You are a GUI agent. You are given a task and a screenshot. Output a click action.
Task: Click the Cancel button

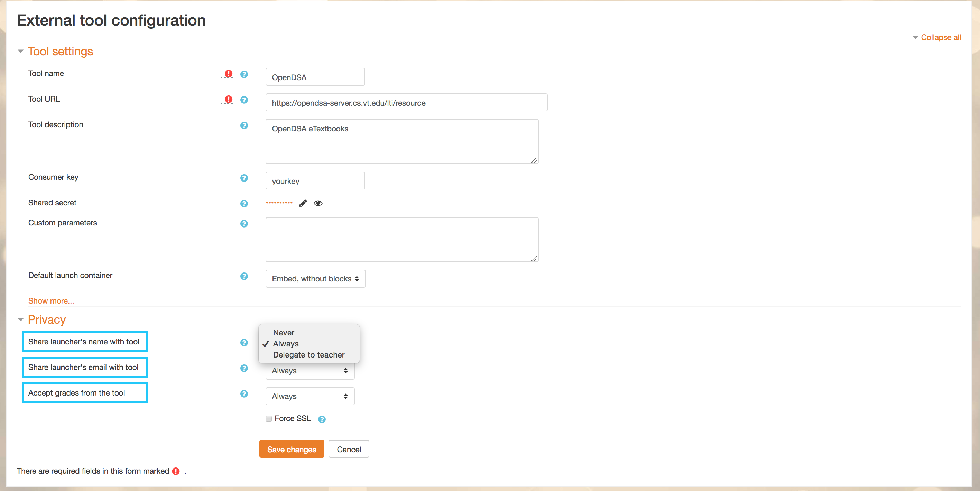coord(349,449)
